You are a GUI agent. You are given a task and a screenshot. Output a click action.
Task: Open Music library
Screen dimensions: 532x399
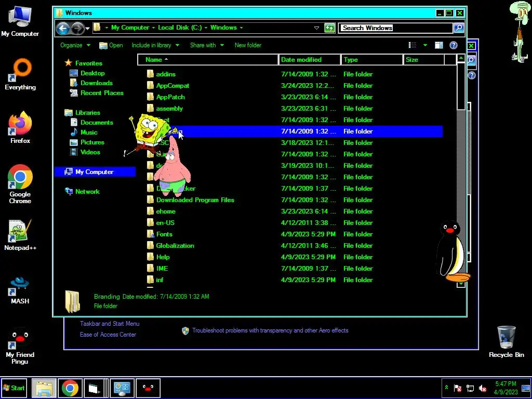[89, 132]
